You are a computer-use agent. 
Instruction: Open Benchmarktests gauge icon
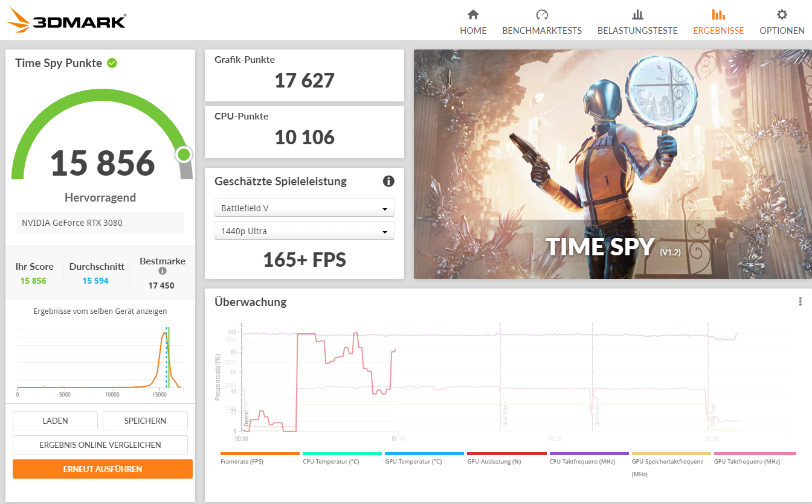[542, 14]
